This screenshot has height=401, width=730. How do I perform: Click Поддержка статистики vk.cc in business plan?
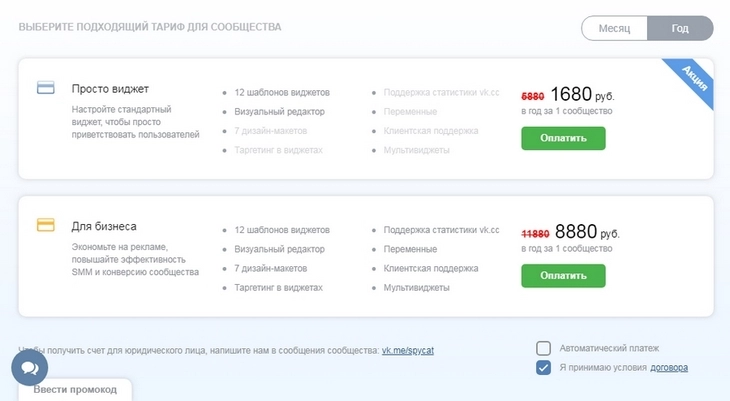441,230
